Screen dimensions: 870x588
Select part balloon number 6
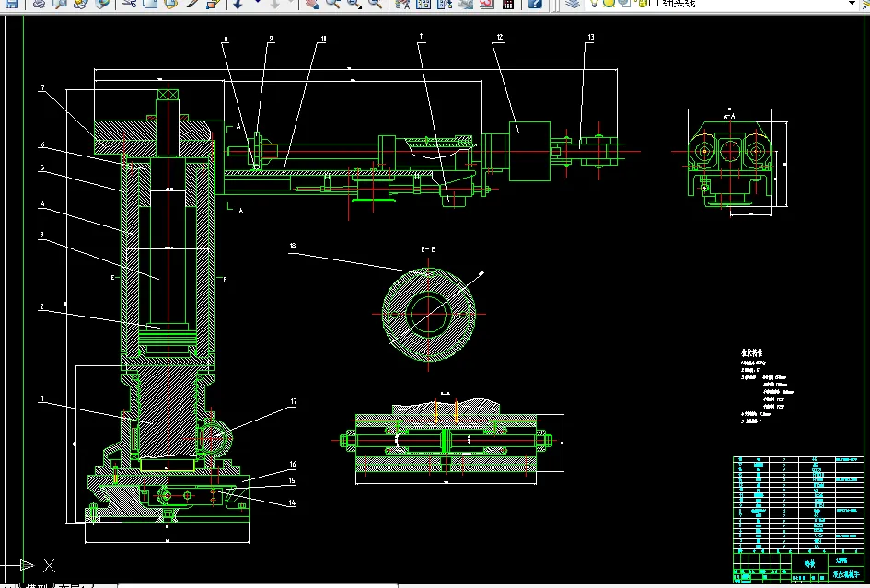[x=42, y=145]
